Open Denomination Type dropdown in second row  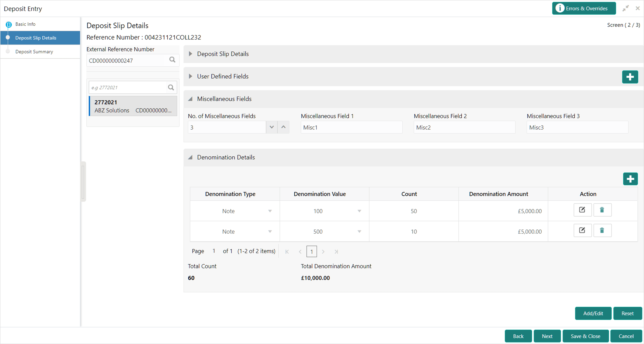270,232
